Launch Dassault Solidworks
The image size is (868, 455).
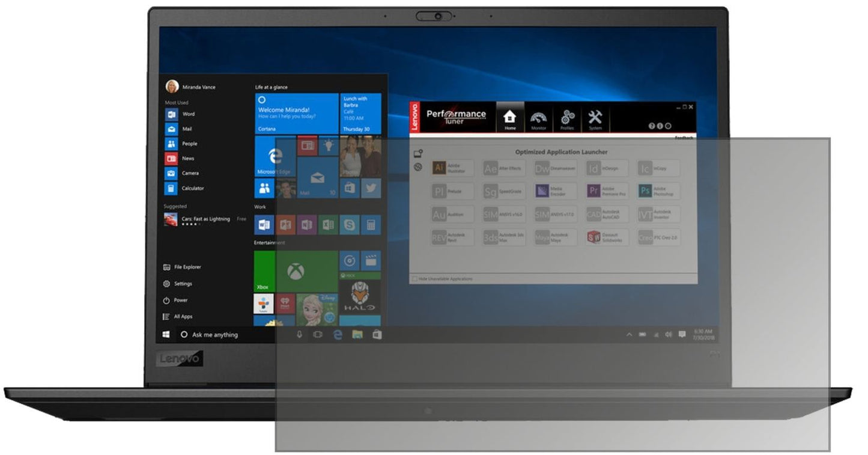pyautogui.click(x=607, y=237)
